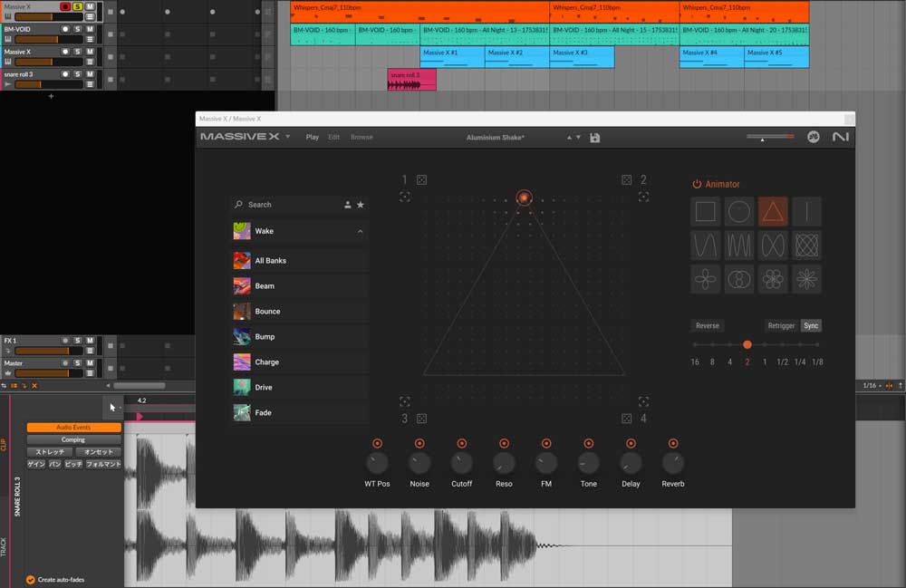The image size is (906, 588).
Task: Mute the FX 1 track
Action: [90, 341]
